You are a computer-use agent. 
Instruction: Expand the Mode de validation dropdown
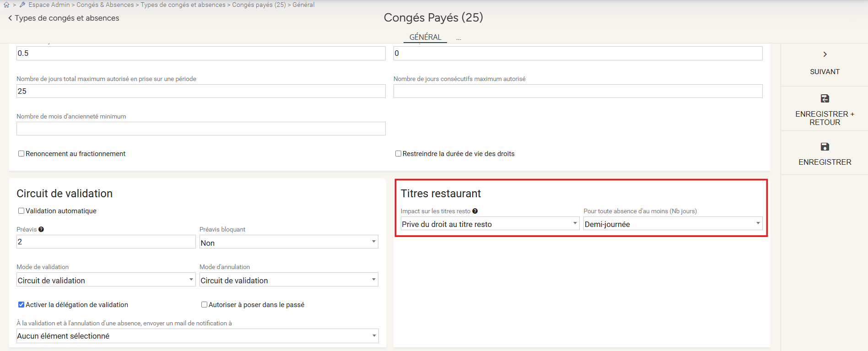(106, 280)
